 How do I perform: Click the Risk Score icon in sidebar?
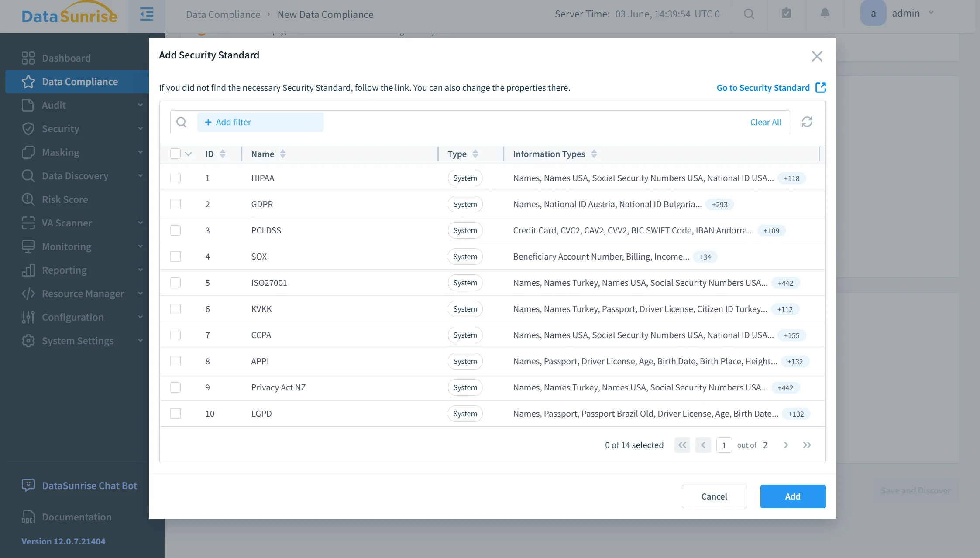click(x=28, y=199)
